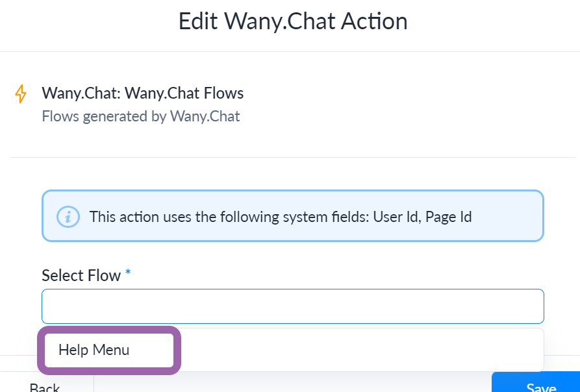Click divider line below the page title
580x392 pixels.
click(x=290, y=52)
